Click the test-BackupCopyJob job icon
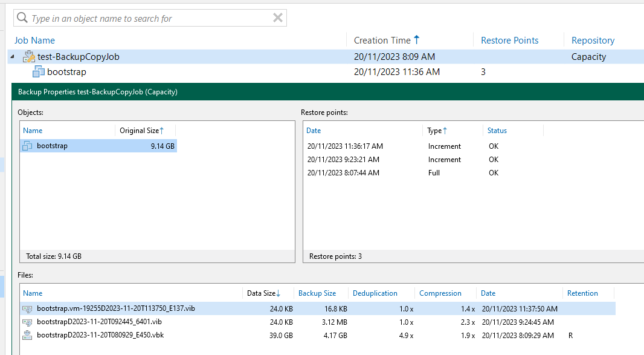The height and width of the screenshot is (355, 644). tap(29, 57)
